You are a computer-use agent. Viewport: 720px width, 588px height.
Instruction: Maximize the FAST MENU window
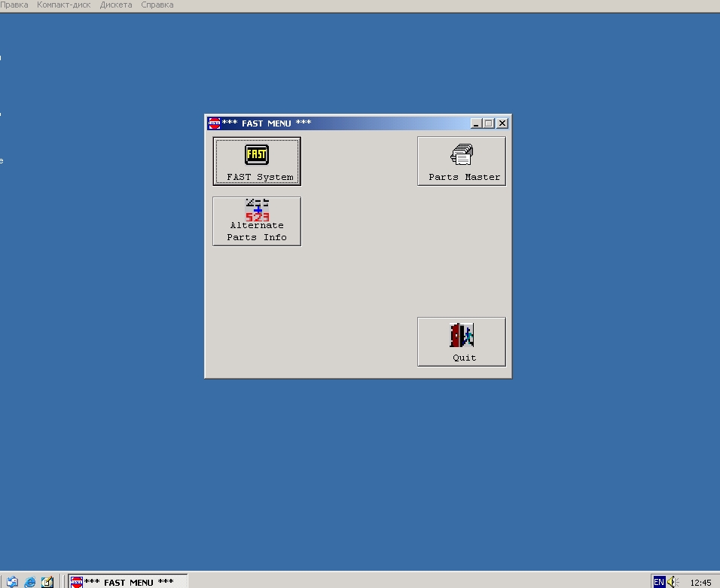tap(489, 123)
